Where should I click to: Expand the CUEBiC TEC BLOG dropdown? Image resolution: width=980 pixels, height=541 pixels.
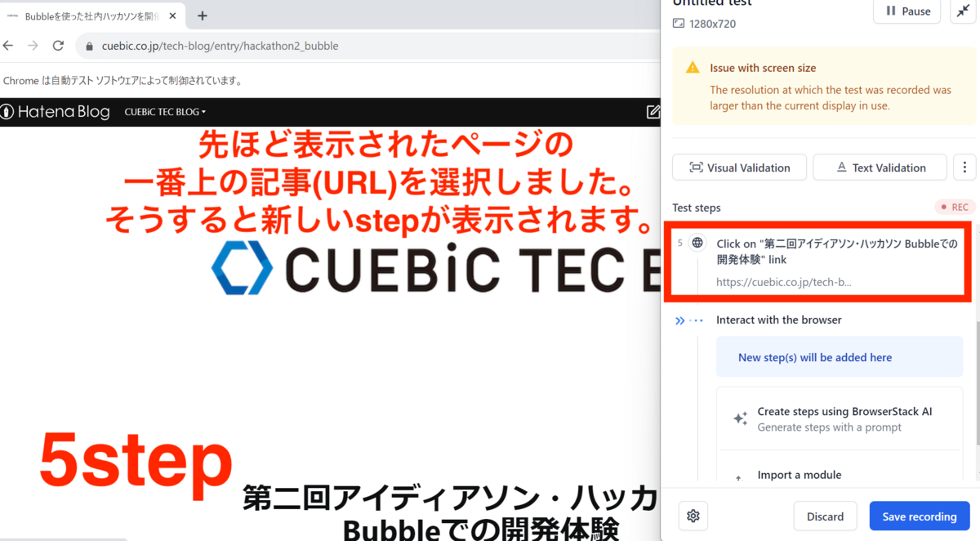pos(165,112)
